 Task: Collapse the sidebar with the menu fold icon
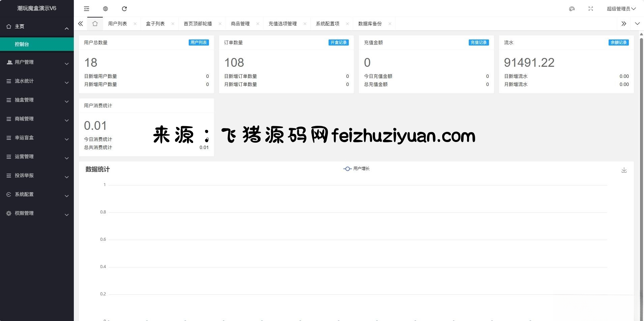(87, 9)
